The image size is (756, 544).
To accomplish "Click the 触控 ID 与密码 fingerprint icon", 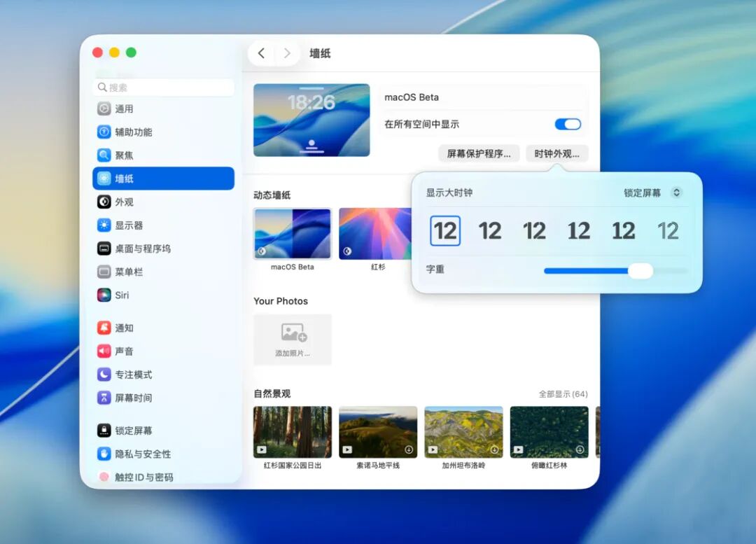I will pyautogui.click(x=104, y=477).
